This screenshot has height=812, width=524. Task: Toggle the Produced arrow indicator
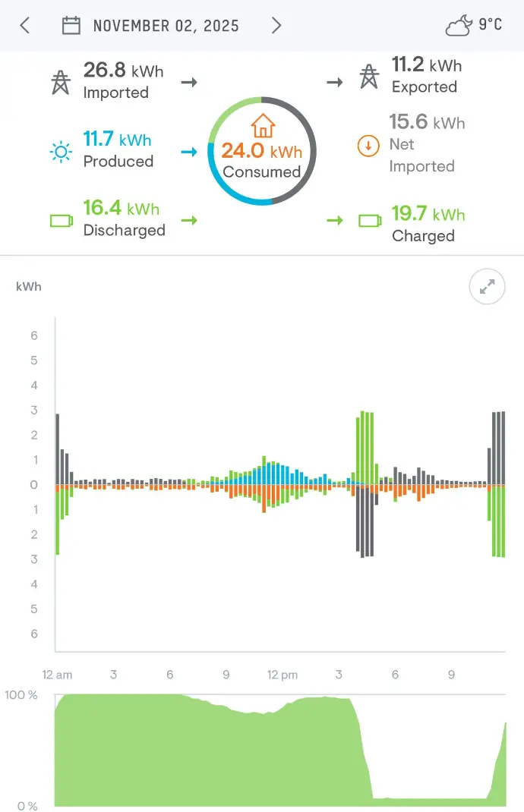coord(189,151)
